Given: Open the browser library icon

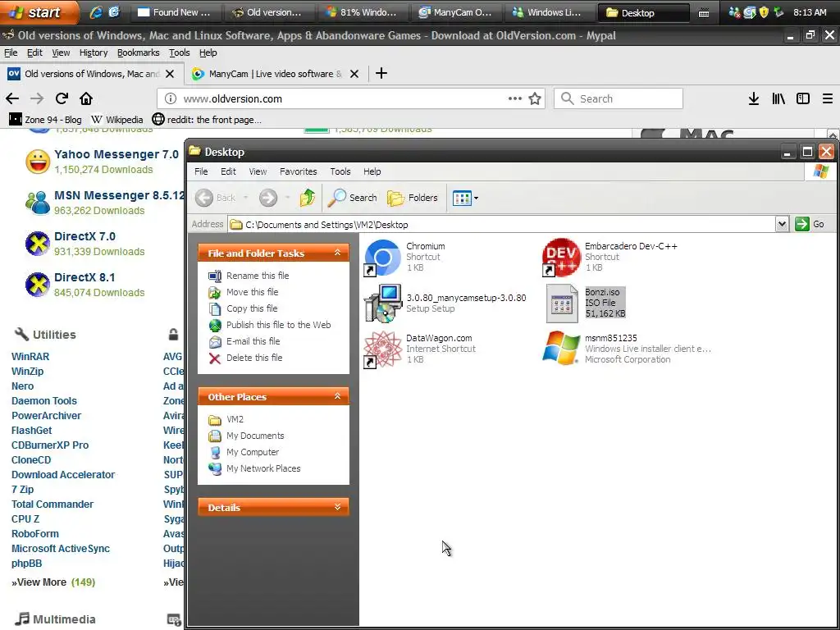Looking at the screenshot, I should (x=778, y=98).
